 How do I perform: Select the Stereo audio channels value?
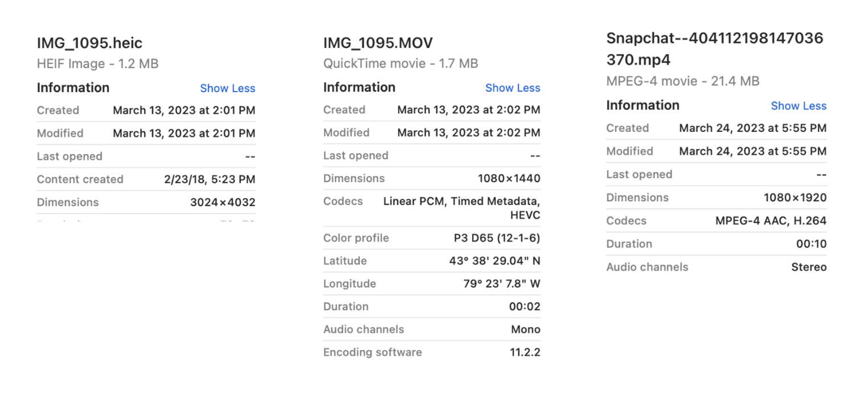tap(809, 267)
